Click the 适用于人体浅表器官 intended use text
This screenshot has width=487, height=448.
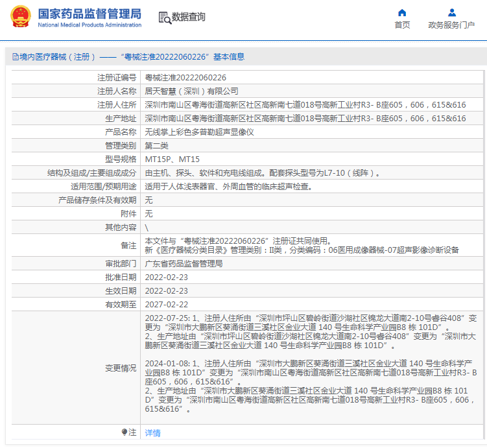click(229, 187)
